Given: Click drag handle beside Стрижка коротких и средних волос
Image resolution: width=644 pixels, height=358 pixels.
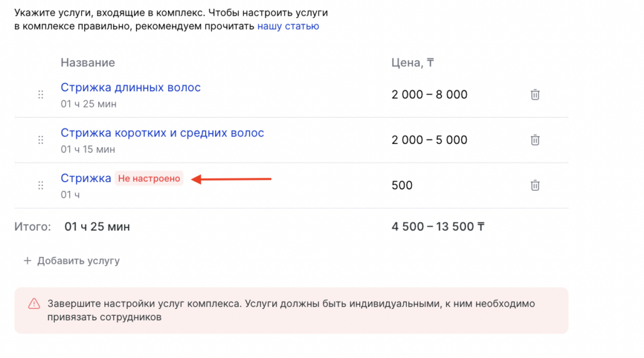Looking at the screenshot, I should click(41, 140).
